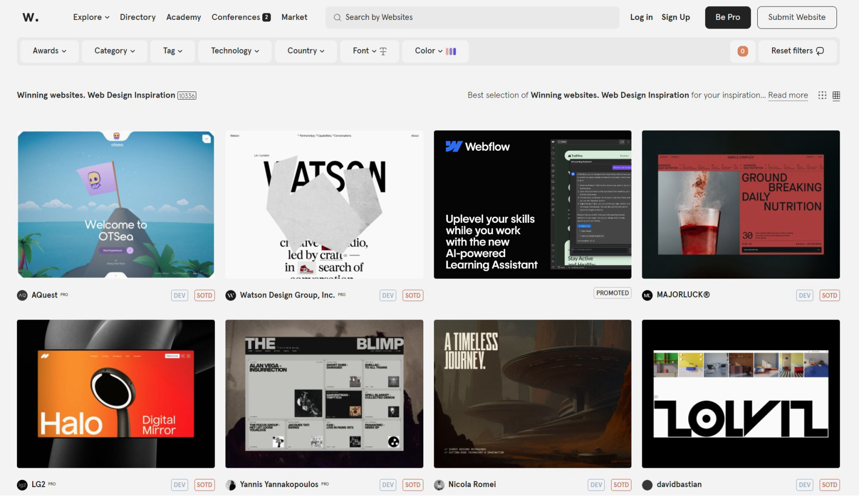This screenshot has height=504, width=859.
Task: Click the 10336 results count badge
Action: click(x=187, y=96)
